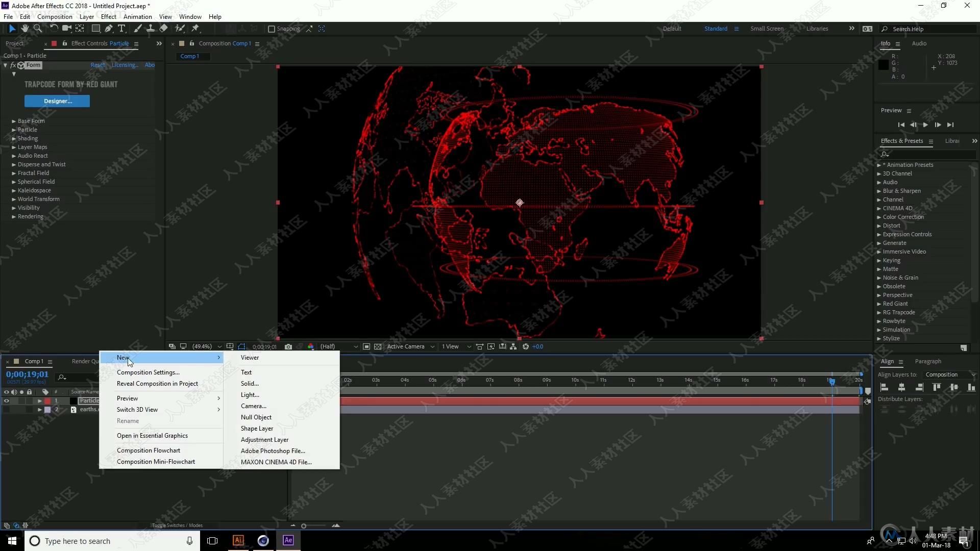
Task: Select the Horizontal Type tool
Action: point(121,29)
